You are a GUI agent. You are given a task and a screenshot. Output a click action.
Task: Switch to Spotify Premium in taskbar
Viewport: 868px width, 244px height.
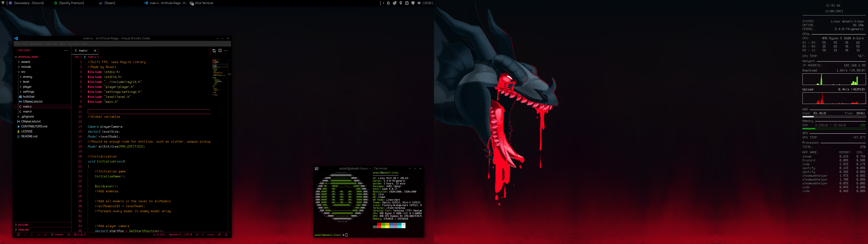[69, 3]
